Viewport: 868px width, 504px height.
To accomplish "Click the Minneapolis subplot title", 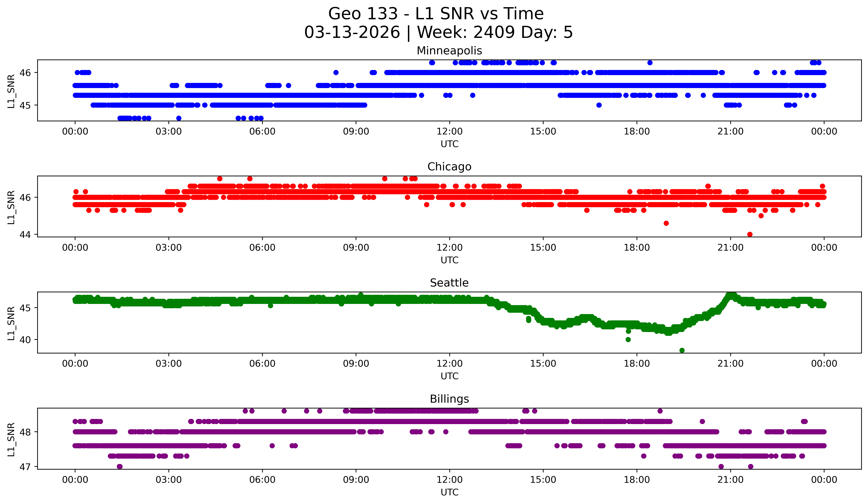I will (x=449, y=51).
